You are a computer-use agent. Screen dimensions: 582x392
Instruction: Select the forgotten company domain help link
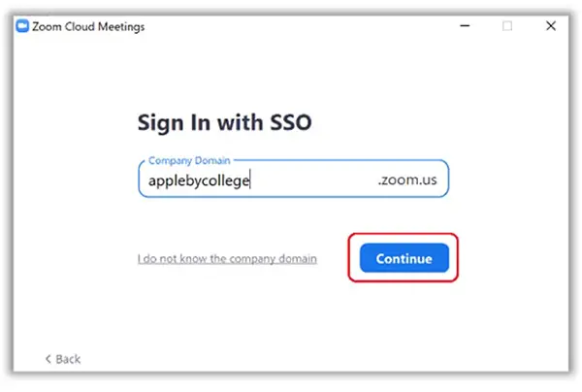click(x=227, y=258)
